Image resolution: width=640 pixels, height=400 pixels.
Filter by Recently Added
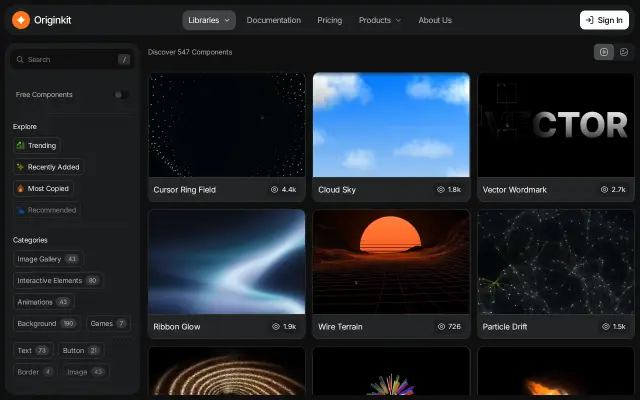pyautogui.click(x=48, y=167)
